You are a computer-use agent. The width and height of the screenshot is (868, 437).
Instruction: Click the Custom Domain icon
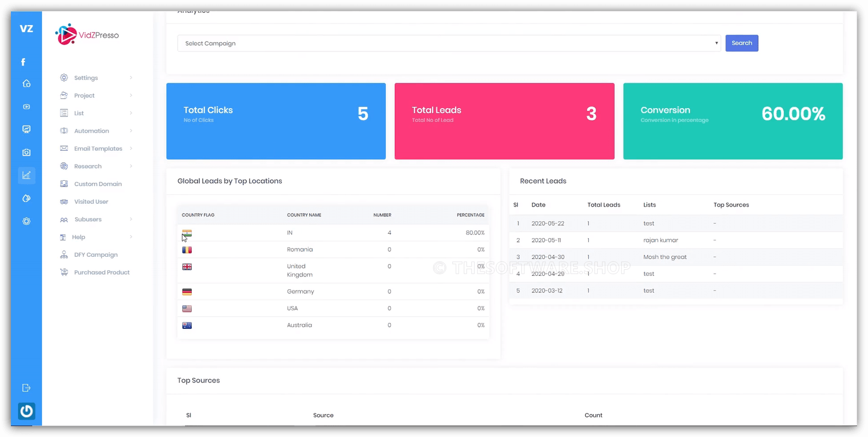tap(64, 184)
